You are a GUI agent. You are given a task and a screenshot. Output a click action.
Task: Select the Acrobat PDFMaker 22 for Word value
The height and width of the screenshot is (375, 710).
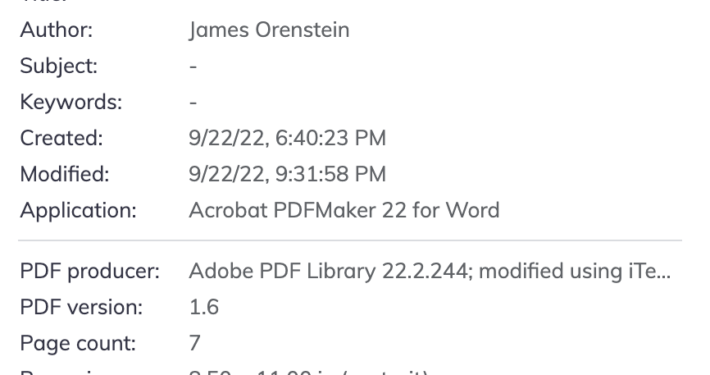point(344,210)
